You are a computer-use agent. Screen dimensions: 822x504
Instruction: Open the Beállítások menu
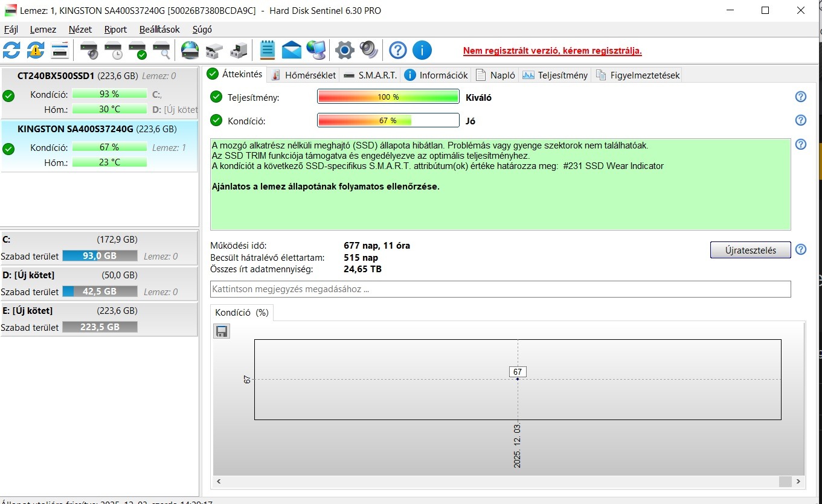coord(159,29)
